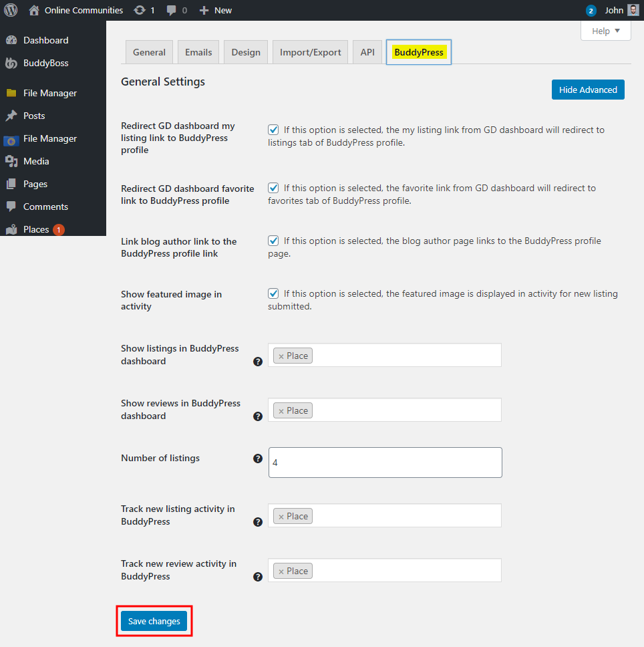Remove the Place tag from Show reviews field
Viewport: 644px width, 647px height.
[281, 410]
